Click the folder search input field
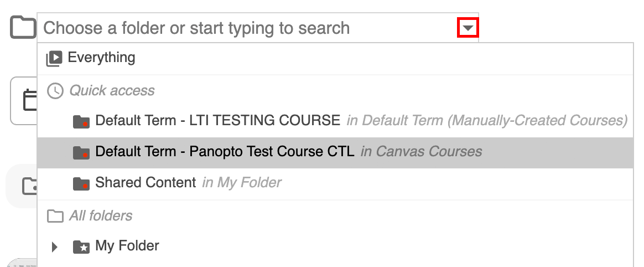Viewport: 644px width, 267px height. point(243,28)
